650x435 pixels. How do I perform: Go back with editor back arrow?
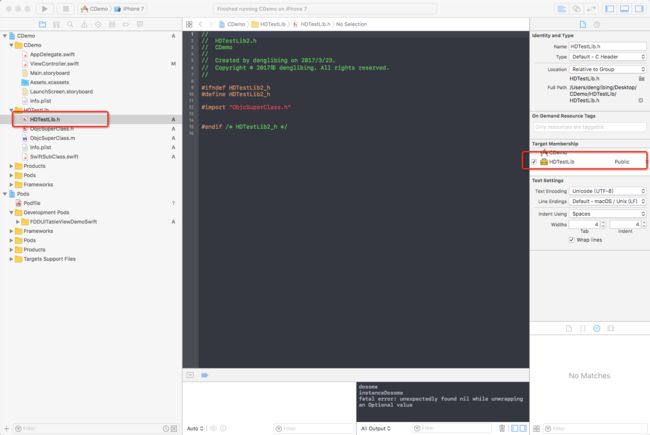coord(201,24)
